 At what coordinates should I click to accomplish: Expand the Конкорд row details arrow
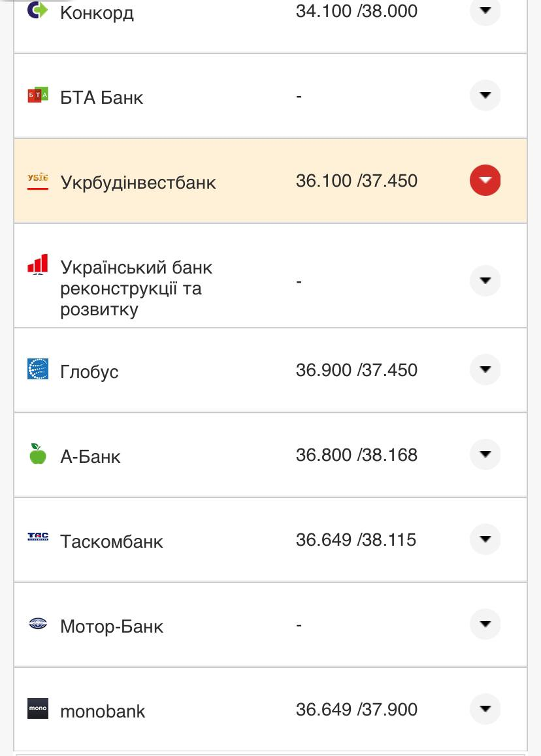pos(485,10)
